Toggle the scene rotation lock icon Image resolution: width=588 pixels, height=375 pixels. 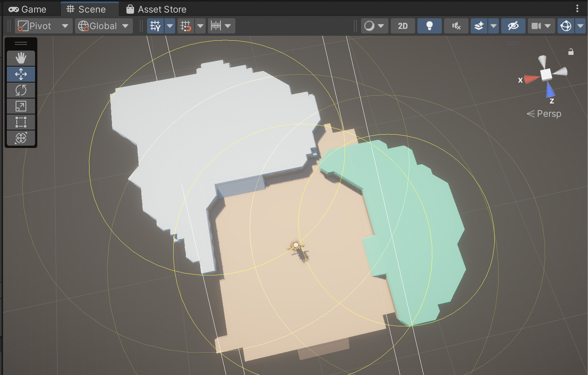pos(571,52)
